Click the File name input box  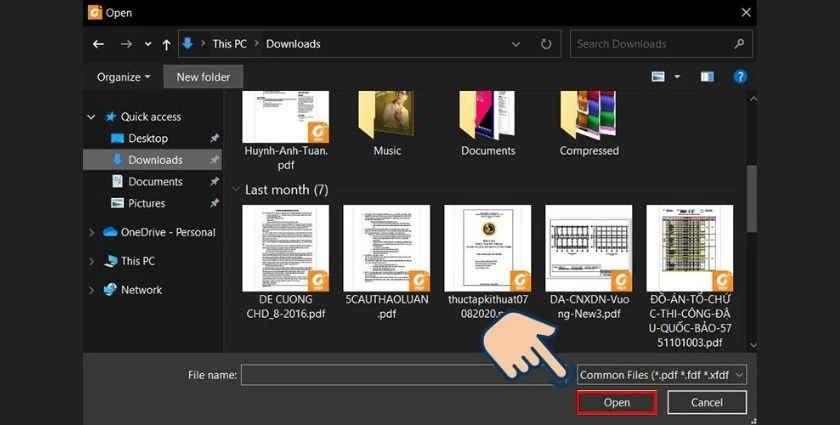pyautogui.click(x=406, y=375)
